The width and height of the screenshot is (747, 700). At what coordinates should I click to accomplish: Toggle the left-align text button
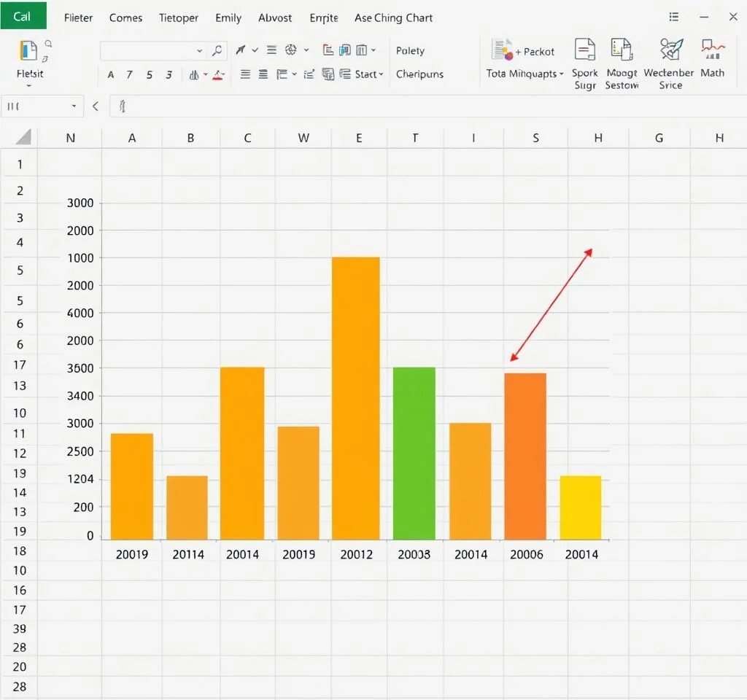[x=245, y=74]
